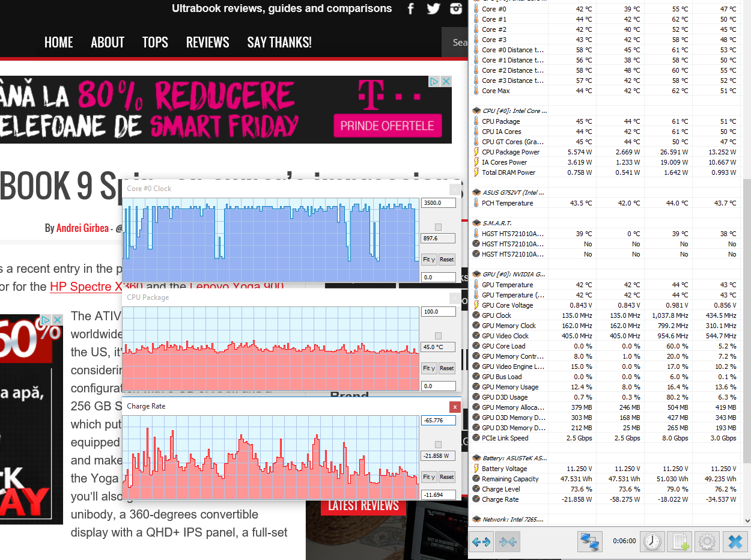Collapse the Battery: ASUSTeK sensor group

476,458
